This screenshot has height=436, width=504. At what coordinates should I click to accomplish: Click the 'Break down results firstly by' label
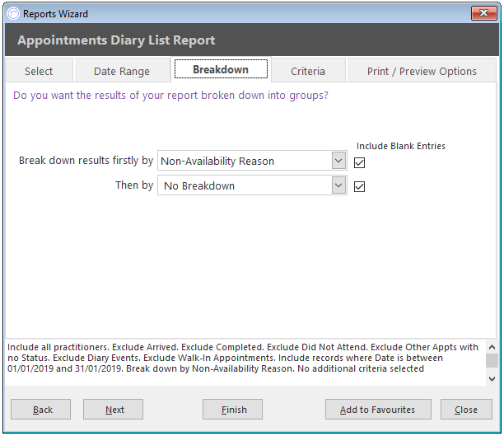pos(86,160)
